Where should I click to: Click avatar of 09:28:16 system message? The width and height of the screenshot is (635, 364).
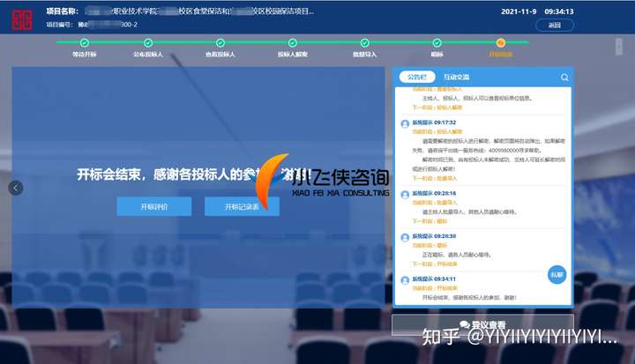click(405, 195)
